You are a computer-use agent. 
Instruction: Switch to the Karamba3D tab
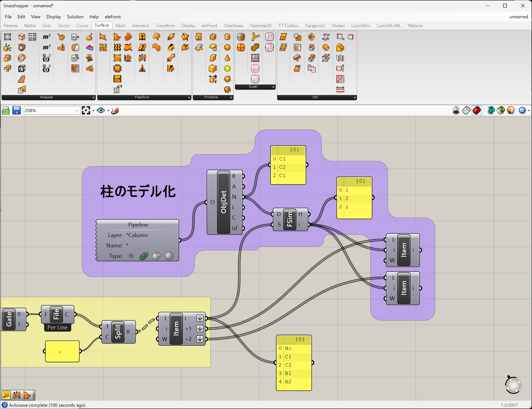pyautogui.click(x=261, y=26)
